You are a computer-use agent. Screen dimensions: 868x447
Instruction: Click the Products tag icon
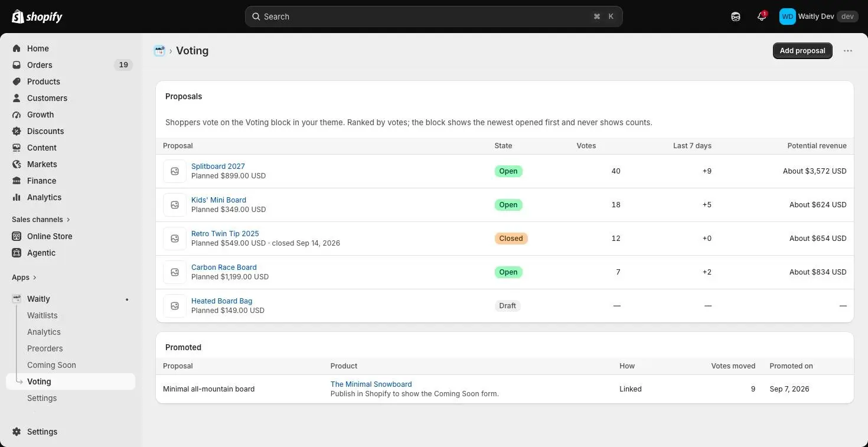(17, 81)
